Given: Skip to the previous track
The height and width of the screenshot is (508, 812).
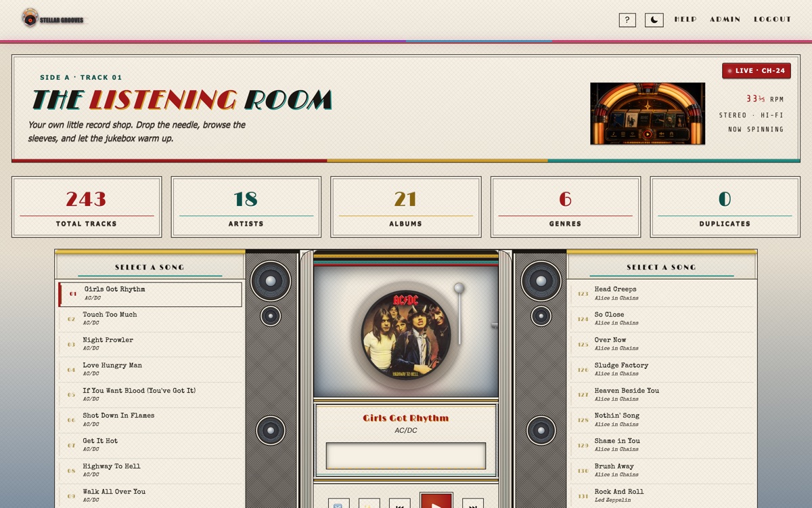Looking at the screenshot, I should click(x=399, y=503).
